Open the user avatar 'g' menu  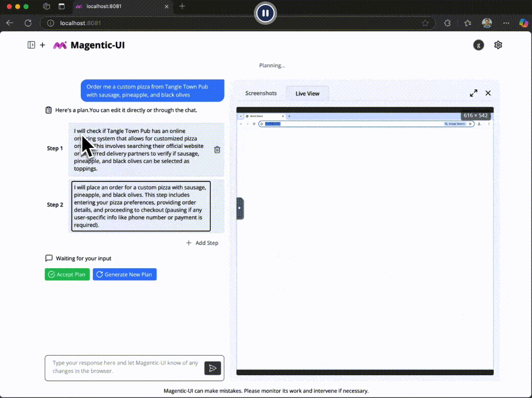[478, 45]
